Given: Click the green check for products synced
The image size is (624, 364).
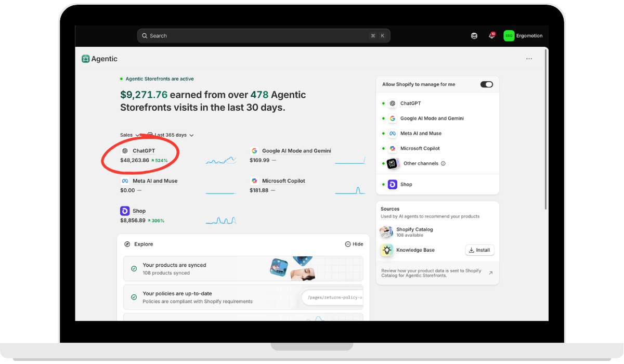Looking at the screenshot, I should (134, 269).
